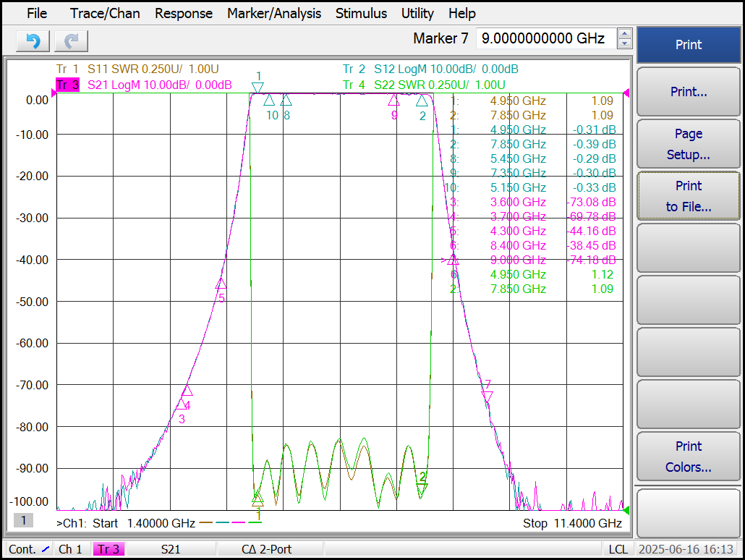This screenshot has width=745, height=560.
Task: Select the Tr 3 S21 trace label
Action: tap(143, 85)
